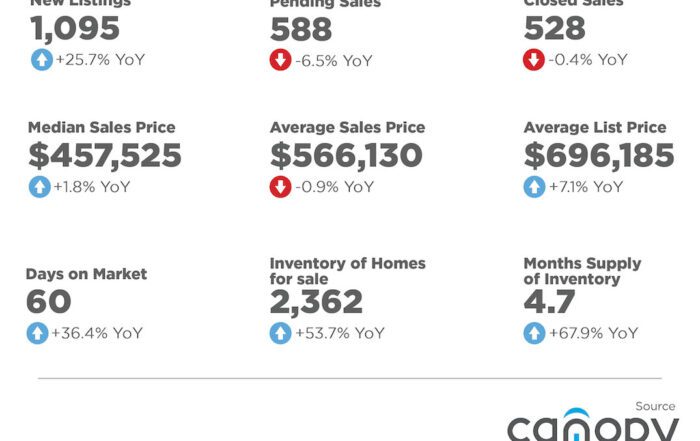Screen dimensions: 700x441
Task: Click the Average List Price value $696,185
Action: (x=598, y=156)
